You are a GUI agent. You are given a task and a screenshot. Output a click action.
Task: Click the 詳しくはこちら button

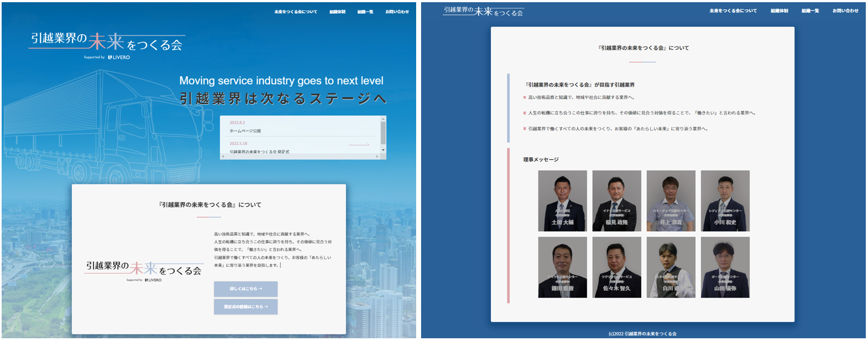[x=245, y=289]
